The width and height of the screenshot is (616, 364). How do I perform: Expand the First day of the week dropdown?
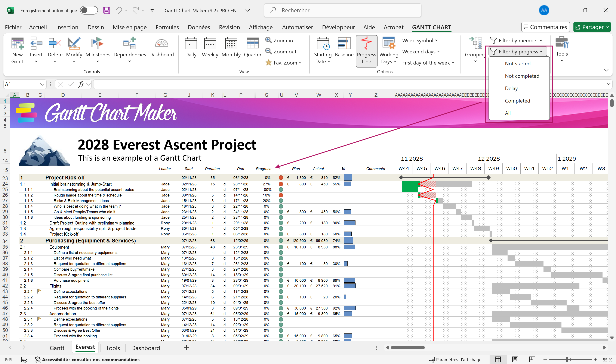point(428,63)
